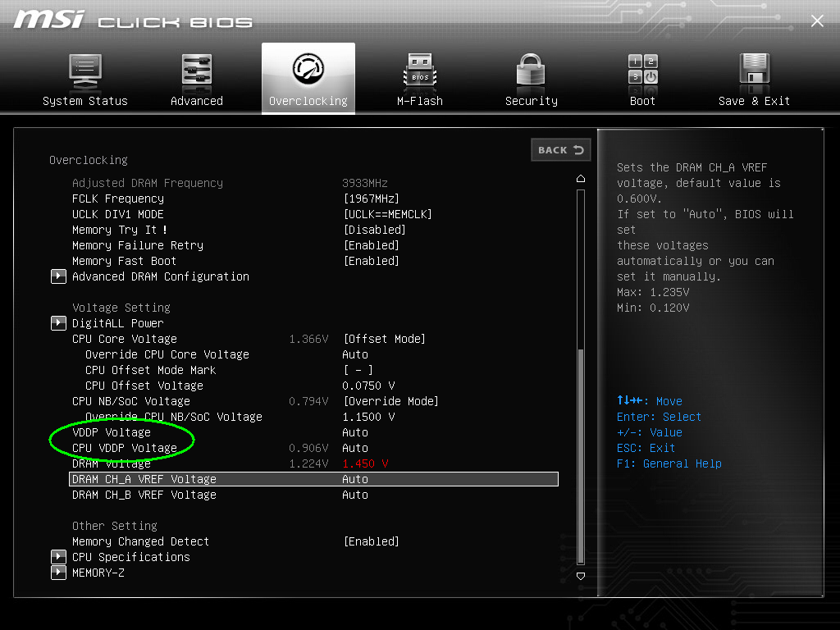
Task: Set CPU VDDP Voltage Auto value
Action: point(355,448)
